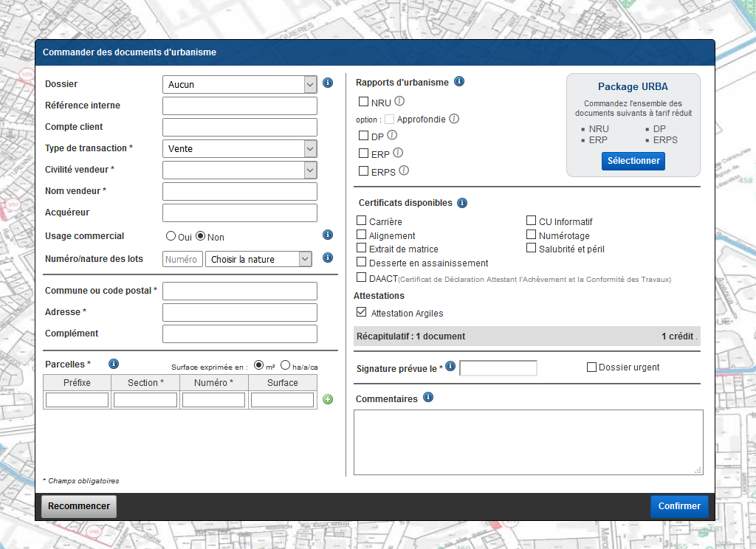Click the Package URBA heading

point(633,87)
